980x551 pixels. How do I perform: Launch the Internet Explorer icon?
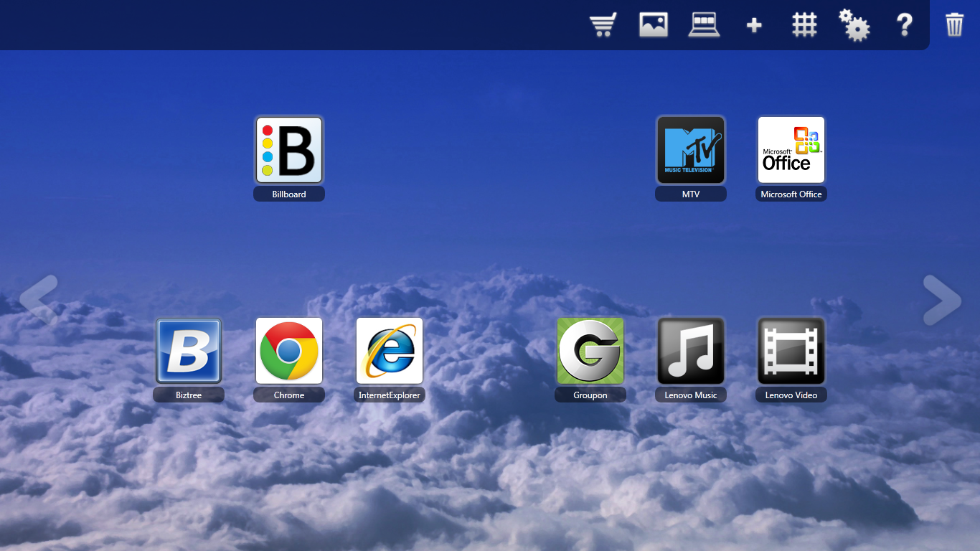[x=390, y=351]
